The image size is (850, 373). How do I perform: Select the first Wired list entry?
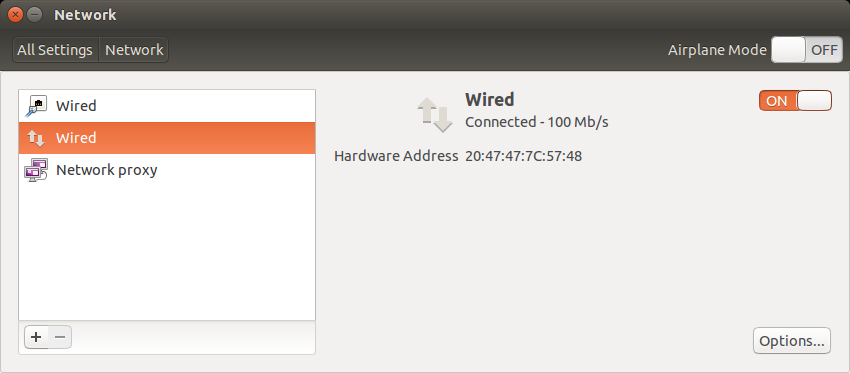(x=167, y=106)
